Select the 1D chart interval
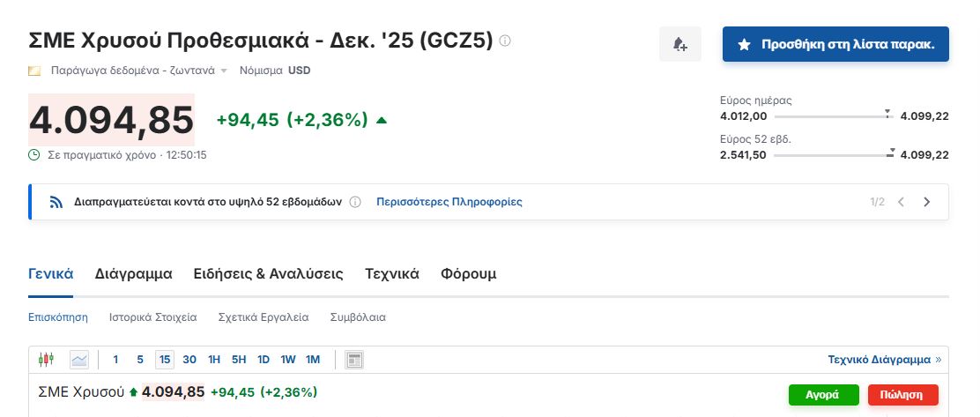980x417 pixels. click(x=263, y=359)
